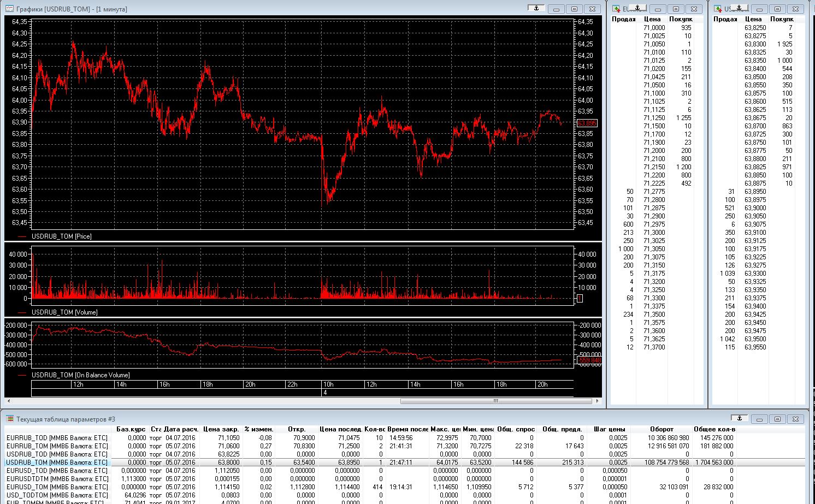Select the EURUSD_TOM instrument row

(x=57, y=487)
